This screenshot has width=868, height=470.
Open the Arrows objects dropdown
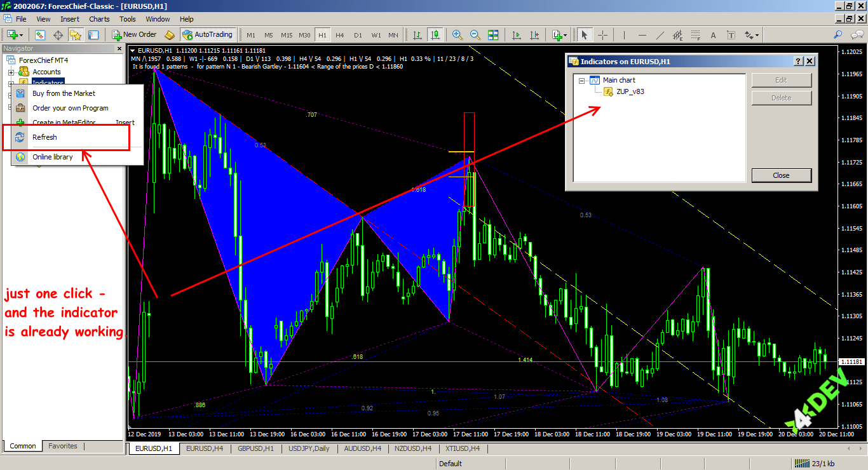click(752, 35)
